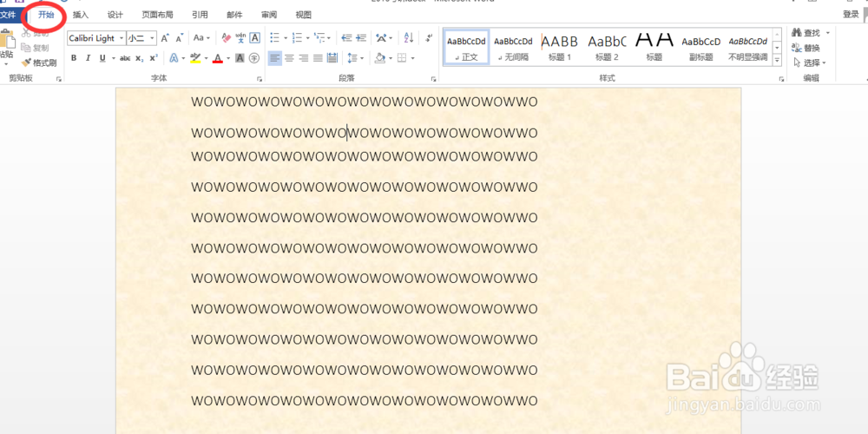Toggle Superscript formatting
868x434 pixels.
(x=154, y=58)
